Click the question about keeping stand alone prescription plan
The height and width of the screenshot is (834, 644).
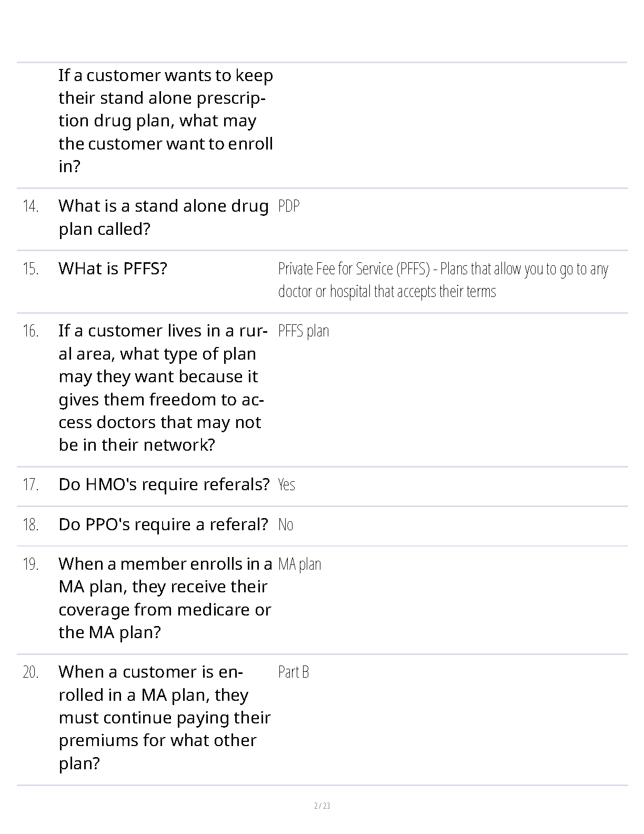pyautogui.click(x=166, y=121)
